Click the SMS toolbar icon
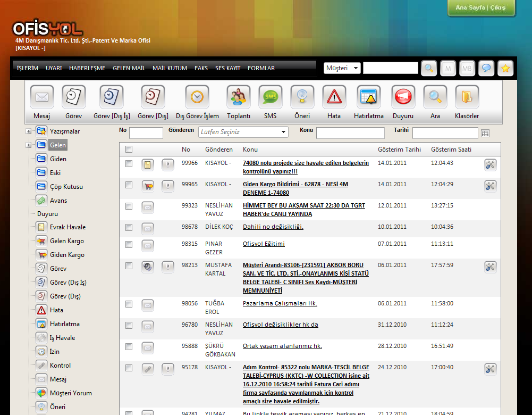532x415 pixels. [270, 97]
